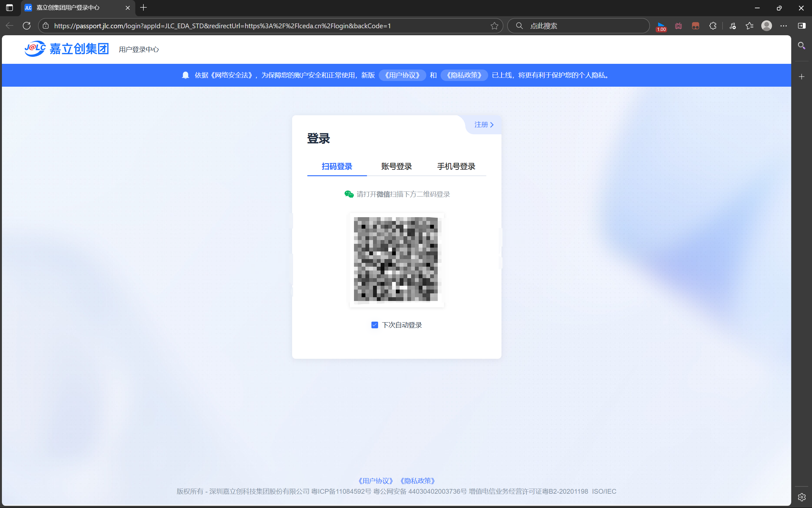Open extension with 1.00 badge

[661, 26]
